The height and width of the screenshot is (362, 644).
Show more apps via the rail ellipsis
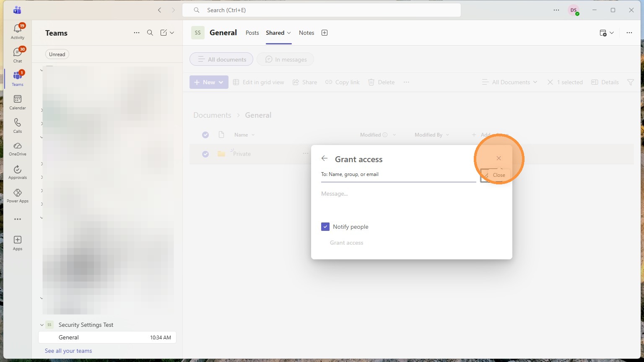pyautogui.click(x=18, y=219)
